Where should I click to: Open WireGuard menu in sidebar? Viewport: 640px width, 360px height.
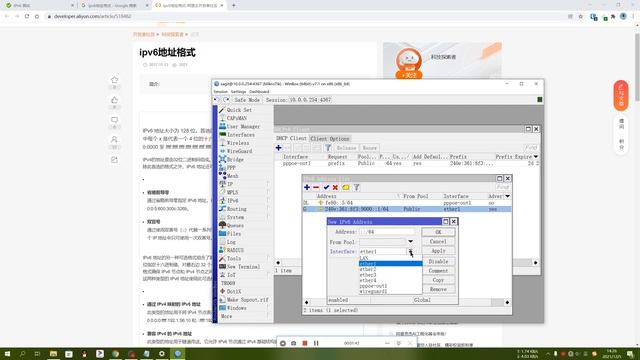click(239, 151)
